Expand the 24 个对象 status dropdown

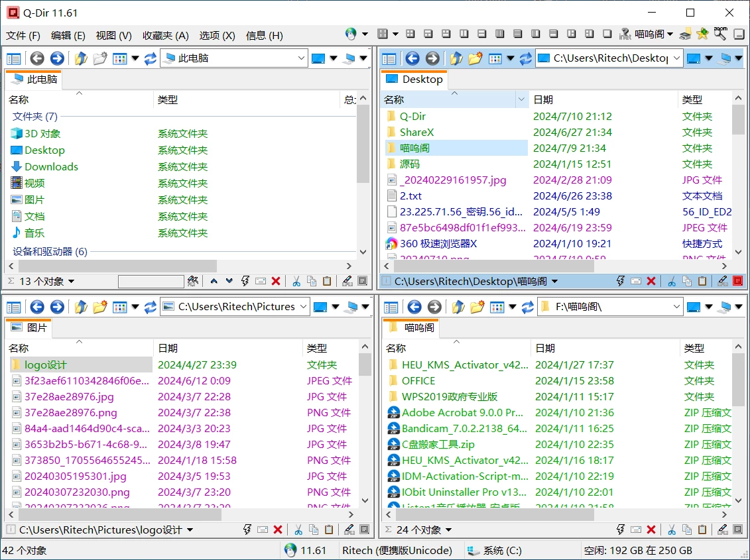point(448,530)
